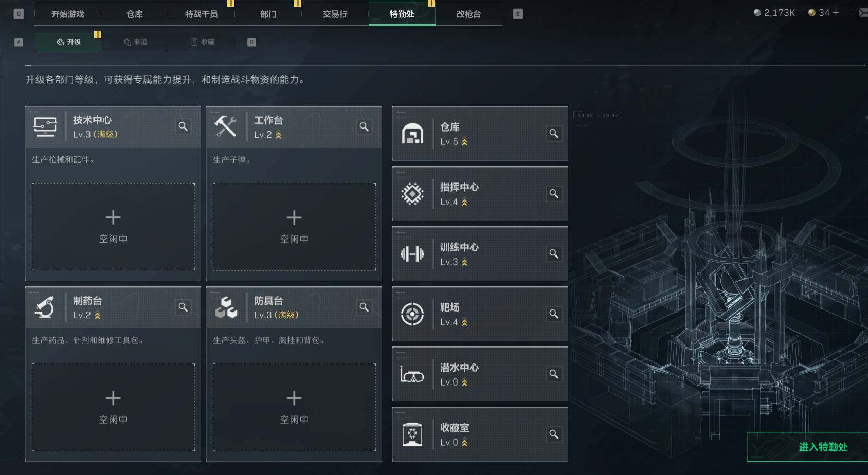Screen dimensions: 868x475
Task: Click the 靶场 target icon
Action: coord(412,314)
